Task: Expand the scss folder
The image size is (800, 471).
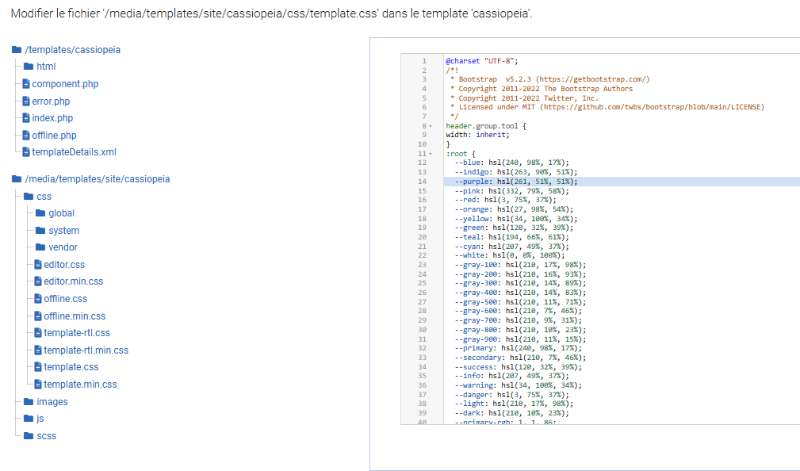Action: click(x=46, y=436)
